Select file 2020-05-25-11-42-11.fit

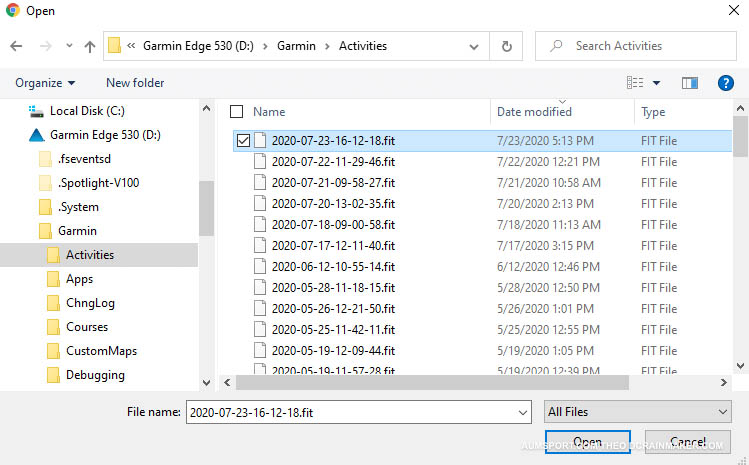point(333,330)
